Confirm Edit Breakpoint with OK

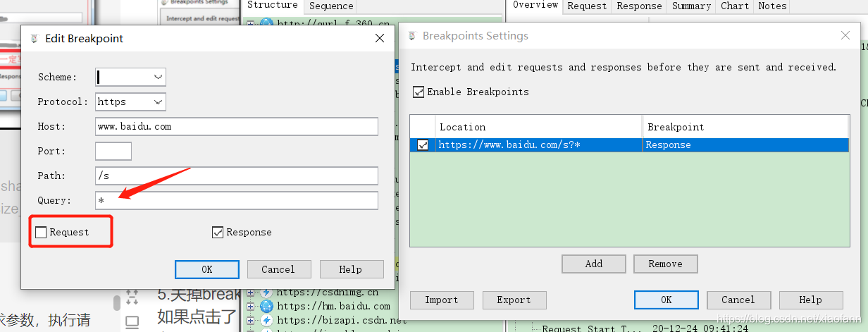207,269
